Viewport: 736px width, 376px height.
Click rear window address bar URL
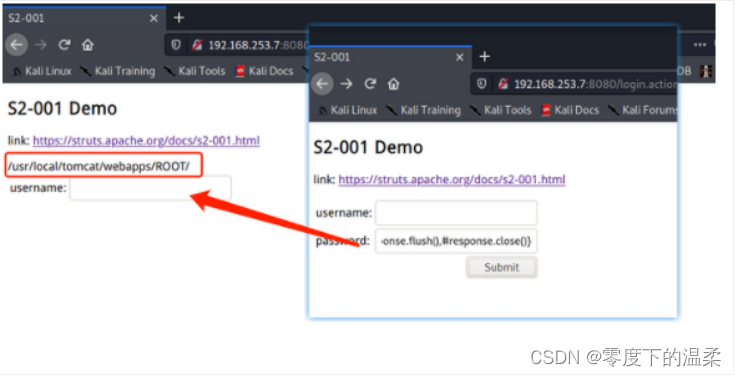point(258,45)
